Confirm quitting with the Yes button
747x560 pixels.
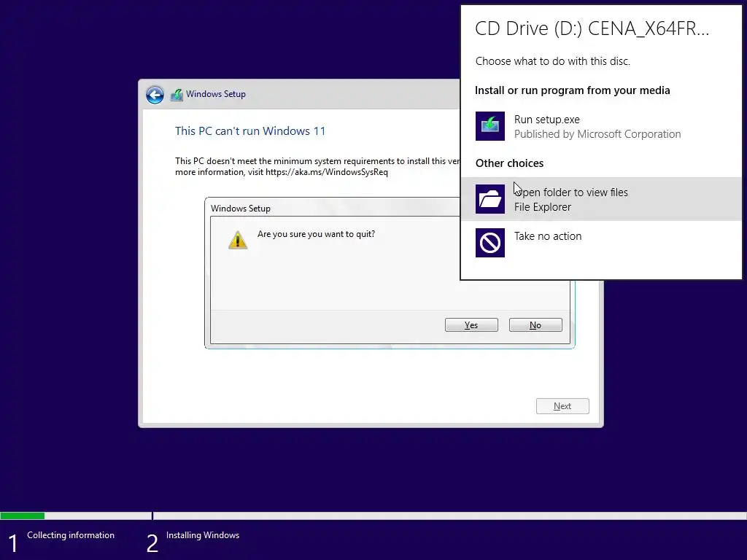pos(471,324)
